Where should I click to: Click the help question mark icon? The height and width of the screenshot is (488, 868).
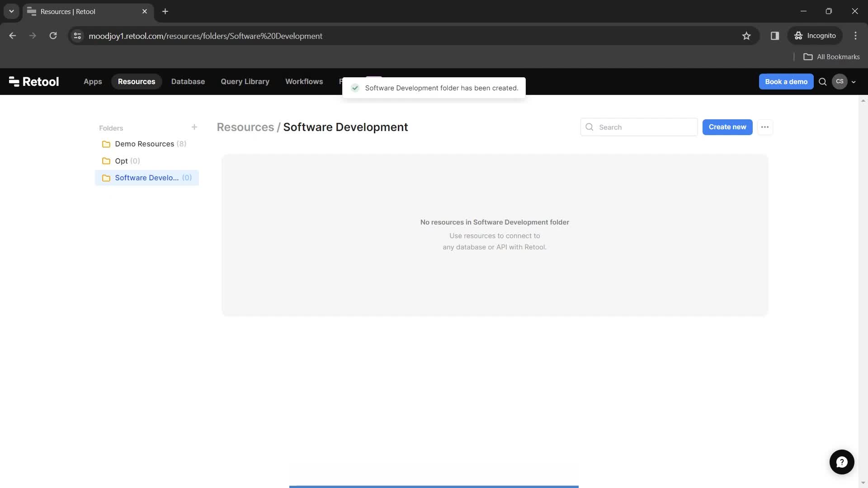(x=842, y=462)
